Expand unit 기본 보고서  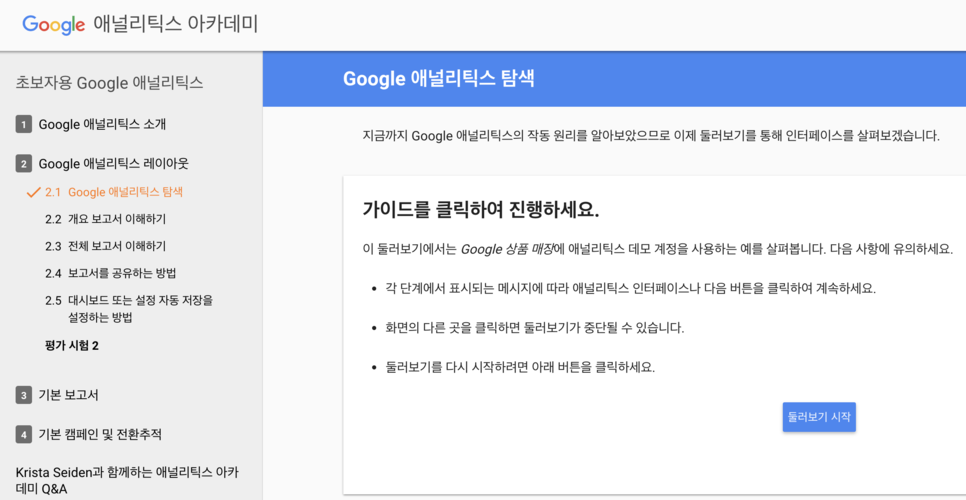68,395
